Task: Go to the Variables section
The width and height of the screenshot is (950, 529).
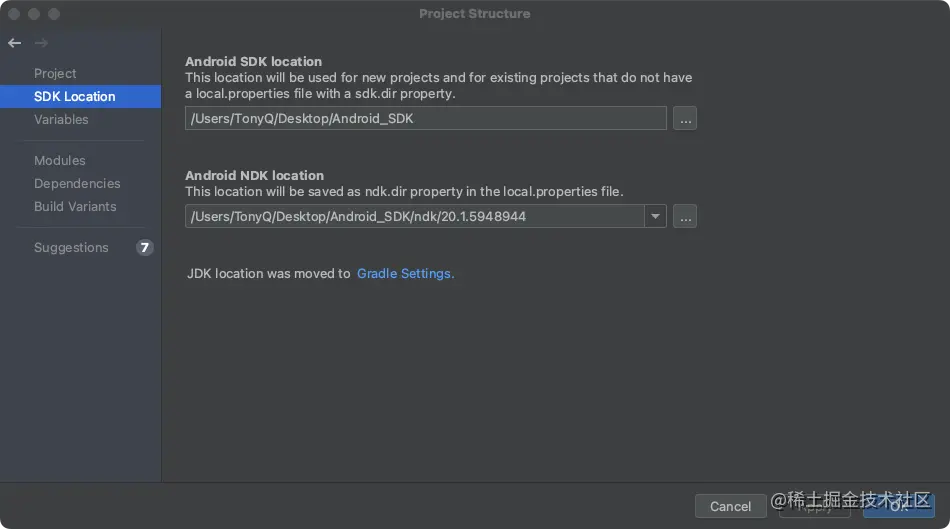Action: coord(61,119)
